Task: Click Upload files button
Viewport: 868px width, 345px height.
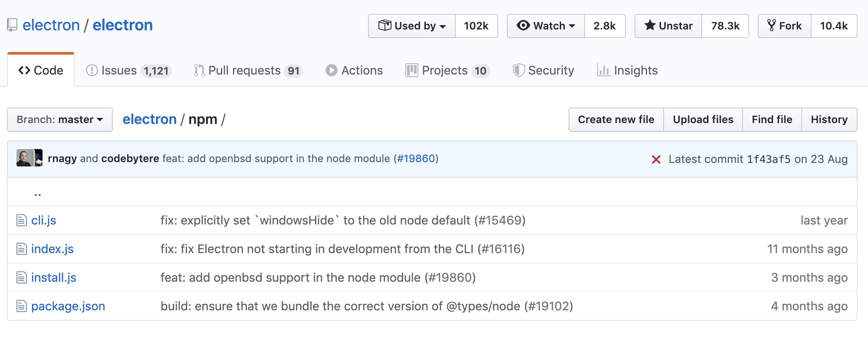Action: point(703,120)
